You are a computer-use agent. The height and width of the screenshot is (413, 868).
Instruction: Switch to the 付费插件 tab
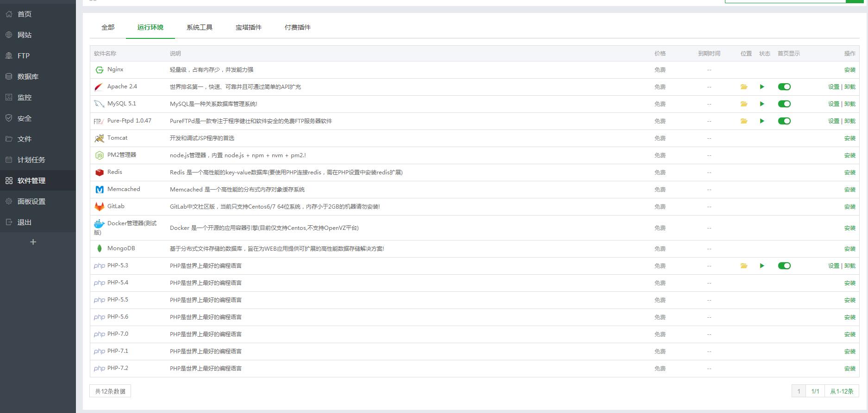pos(298,27)
